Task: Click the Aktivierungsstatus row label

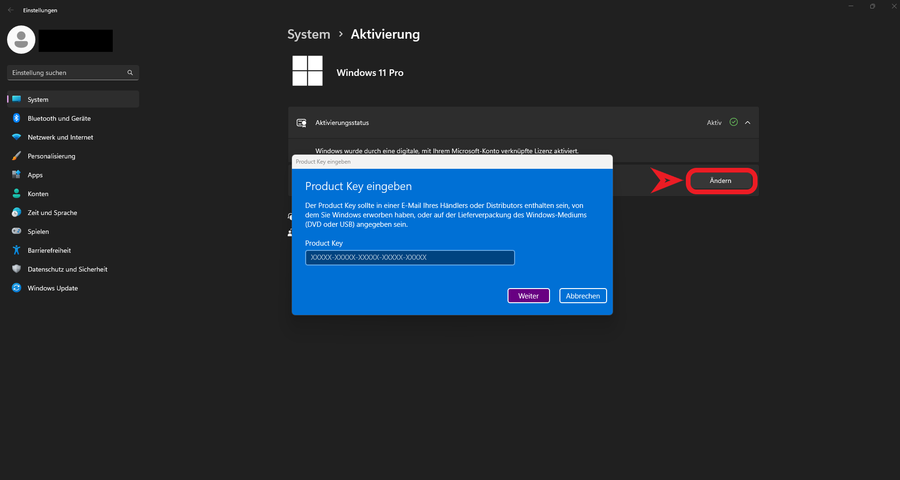Action: [342, 123]
